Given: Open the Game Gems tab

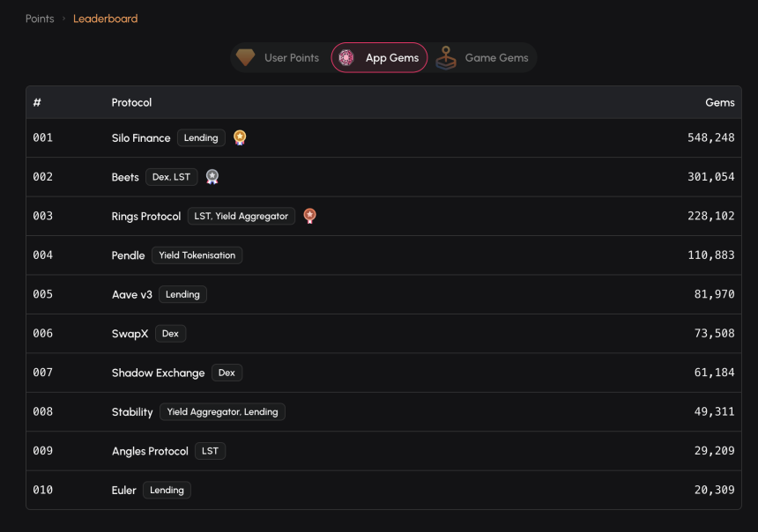Looking at the screenshot, I should click(x=482, y=57).
